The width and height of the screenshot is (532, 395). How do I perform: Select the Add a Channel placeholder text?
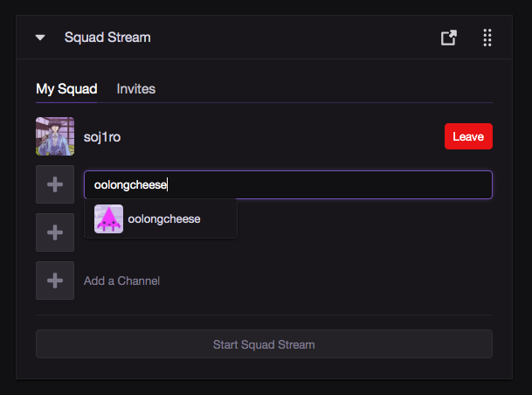tap(121, 281)
